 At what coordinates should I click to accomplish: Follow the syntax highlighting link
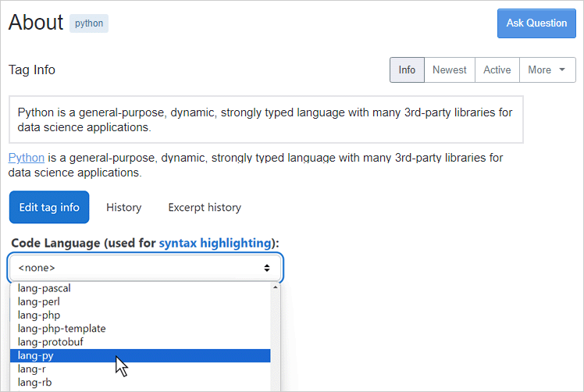[215, 243]
